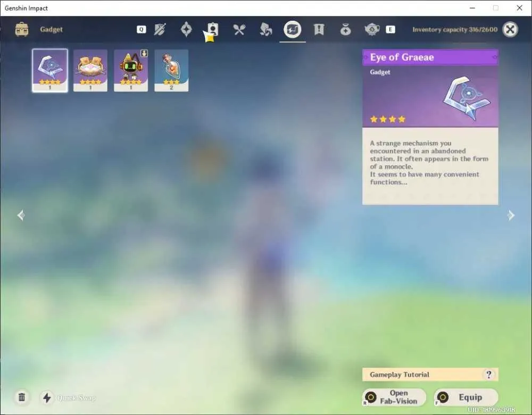Click the Inventory capacity 316/2600 text
The width and height of the screenshot is (532, 415).
(455, 29)
